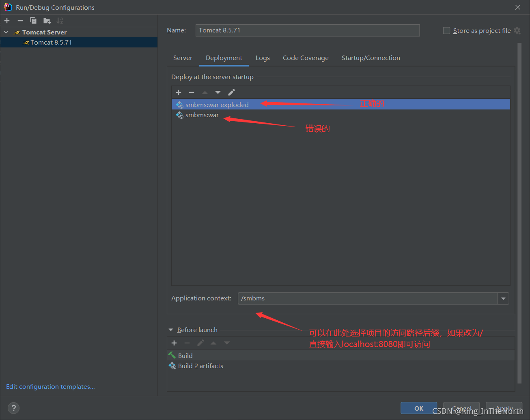Image resolution: width=530 pixels, height=420 pixels.
Task: Copy the selected run configuration
Action: (33, 21)
